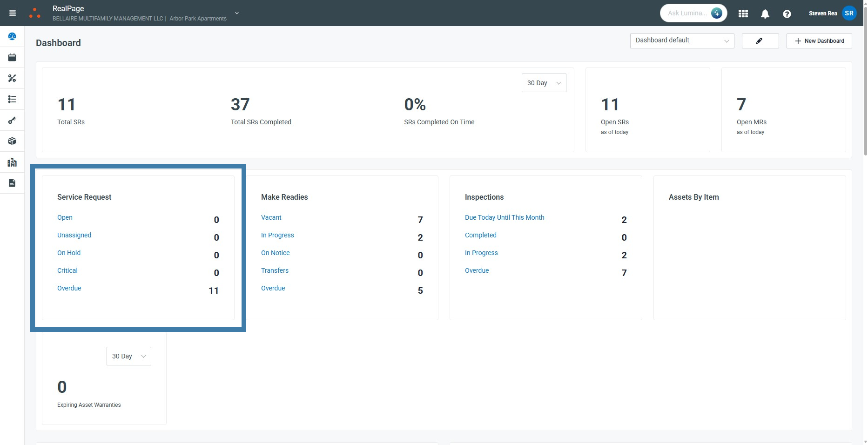The width and height of the screenshot is (868, 445).
Task: Select the checklist icon in sidebar
Action: 12,99
